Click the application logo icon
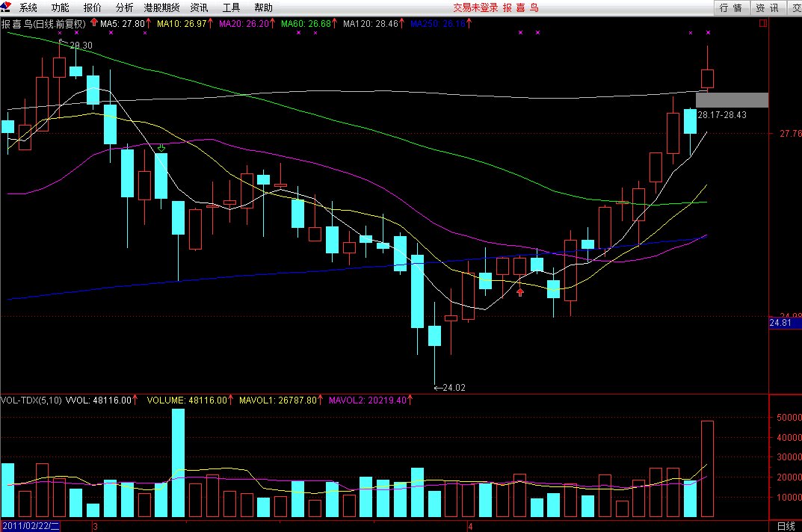The image size is (802, 532). pos(6,7)
